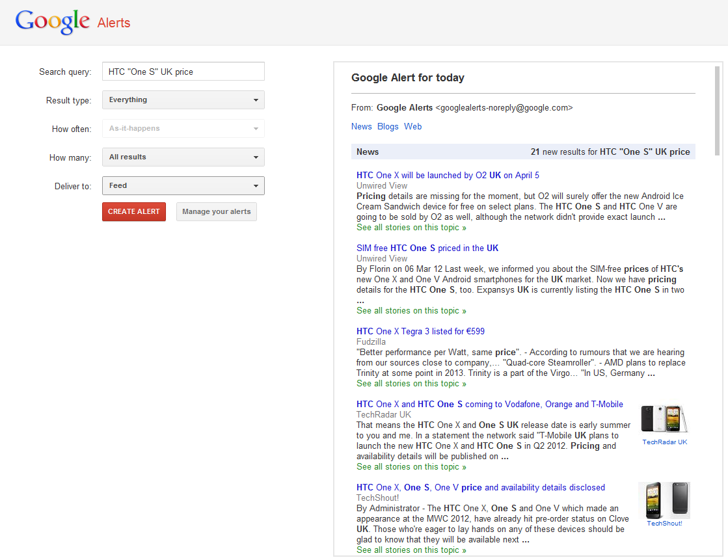Click googlealerts-noreply@google.com sender address
The width and height of the screenshot is (728, 560).
point(504,108)
